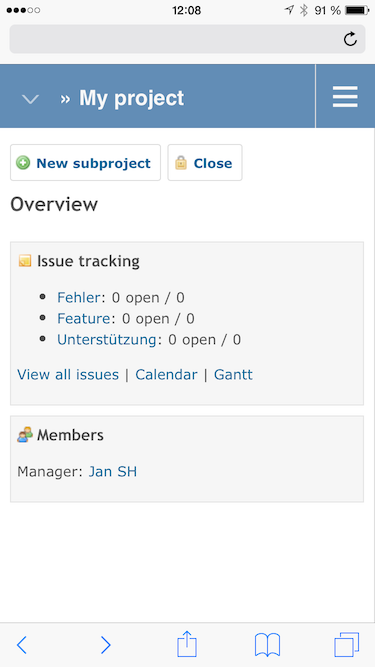The image size is (375, 667).
Task: Open the Gantt chart link
Action: pos(233,375)
